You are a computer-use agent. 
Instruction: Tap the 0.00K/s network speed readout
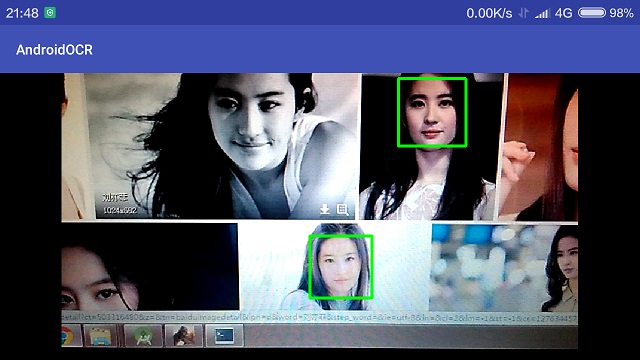[489, 13]
